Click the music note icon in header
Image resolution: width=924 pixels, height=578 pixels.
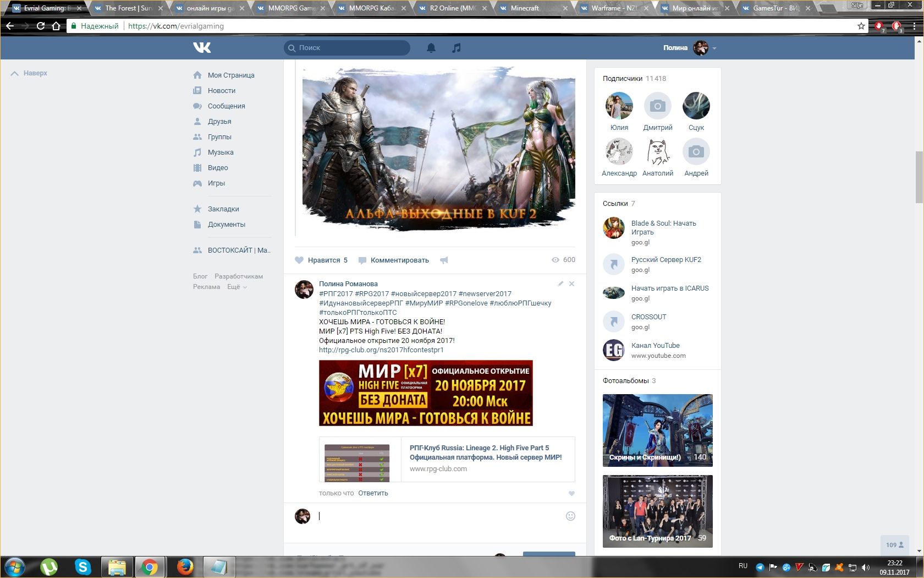[x=456, y=48]
